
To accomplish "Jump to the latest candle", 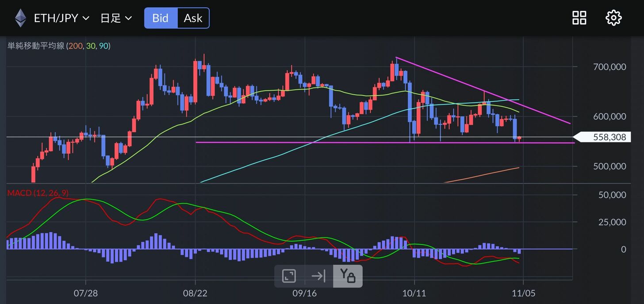I will (318, 276).
